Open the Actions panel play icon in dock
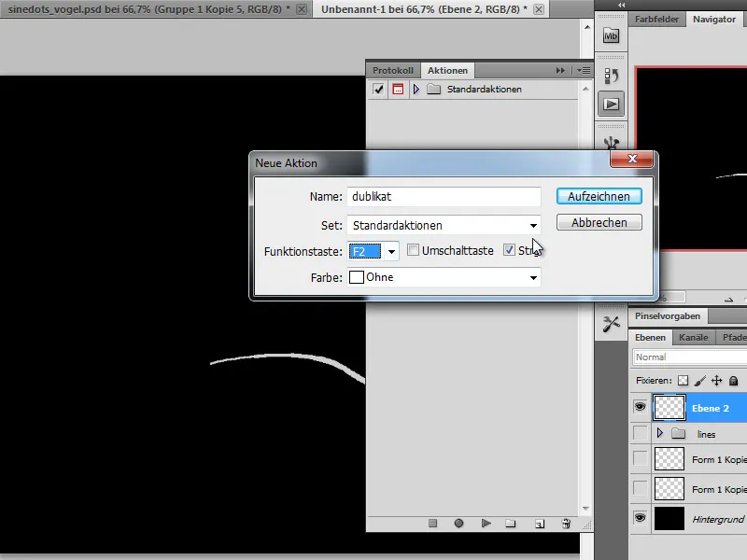 pos(611,104)
